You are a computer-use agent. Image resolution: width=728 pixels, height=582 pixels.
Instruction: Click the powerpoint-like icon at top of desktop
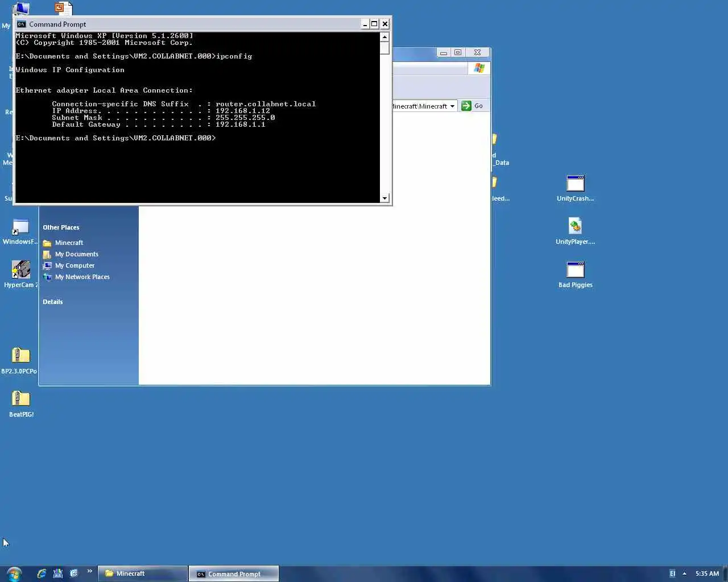point(63,7)
